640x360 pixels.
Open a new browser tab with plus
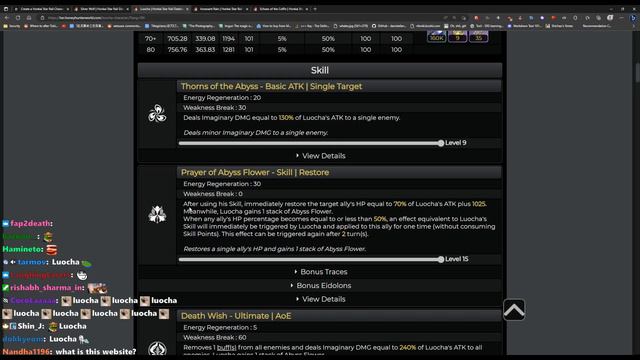point(315,9)
